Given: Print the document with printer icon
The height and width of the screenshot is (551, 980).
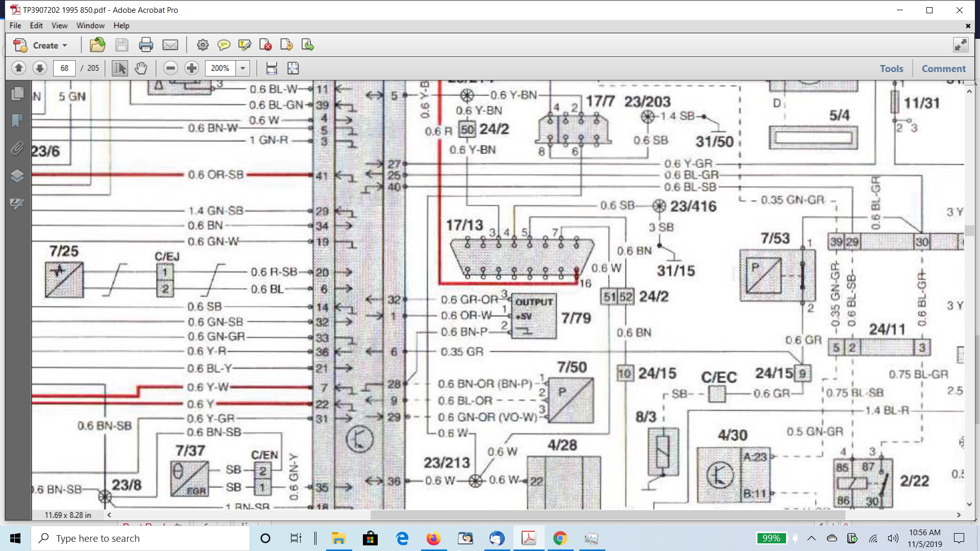Looking at the screenshot, I should (146, 45).
